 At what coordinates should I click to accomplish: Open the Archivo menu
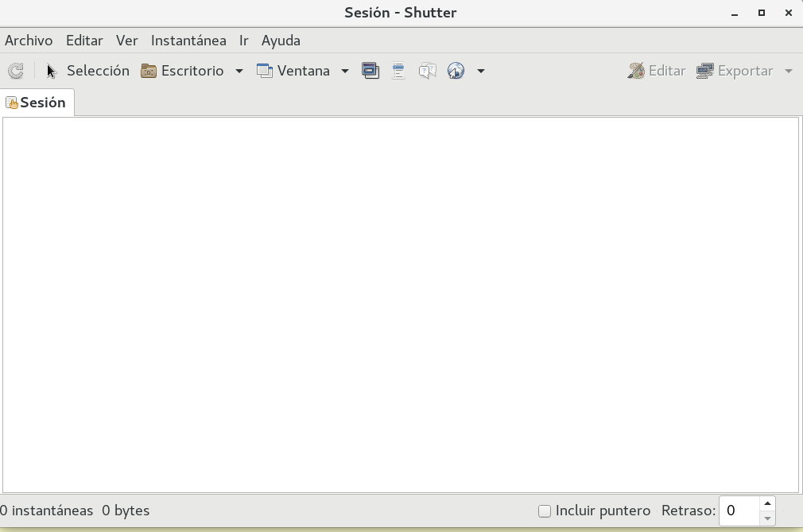coord(29,41)
